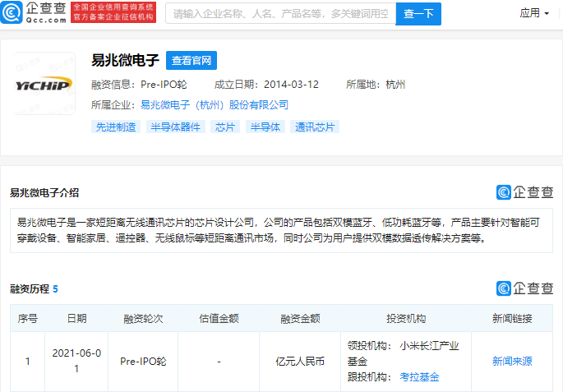This screenshot has width=563, height=392.
Task: Click the YICHIP company logo thumbnail
Action: [44, 83]
